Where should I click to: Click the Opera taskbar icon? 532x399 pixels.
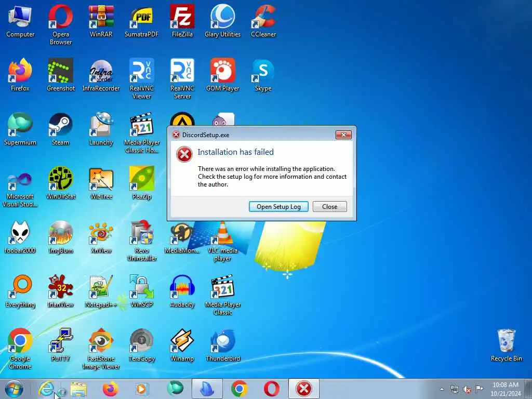click(271, 389)
